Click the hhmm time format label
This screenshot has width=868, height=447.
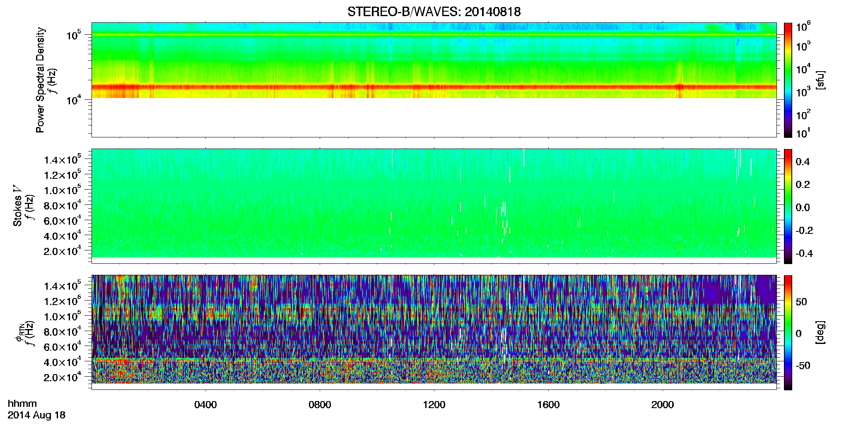(22, 404)
